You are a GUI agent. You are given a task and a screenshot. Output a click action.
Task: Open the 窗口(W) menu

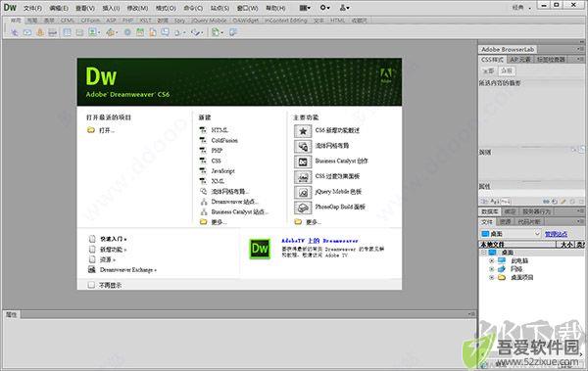click(x=248, y=8)
